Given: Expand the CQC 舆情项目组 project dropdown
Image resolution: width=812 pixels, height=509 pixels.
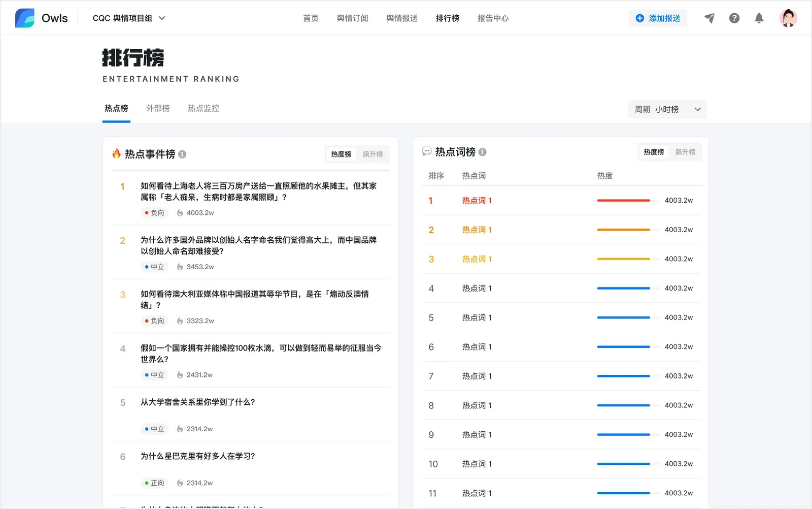Looking at the screenshot, I should (129, 18).
